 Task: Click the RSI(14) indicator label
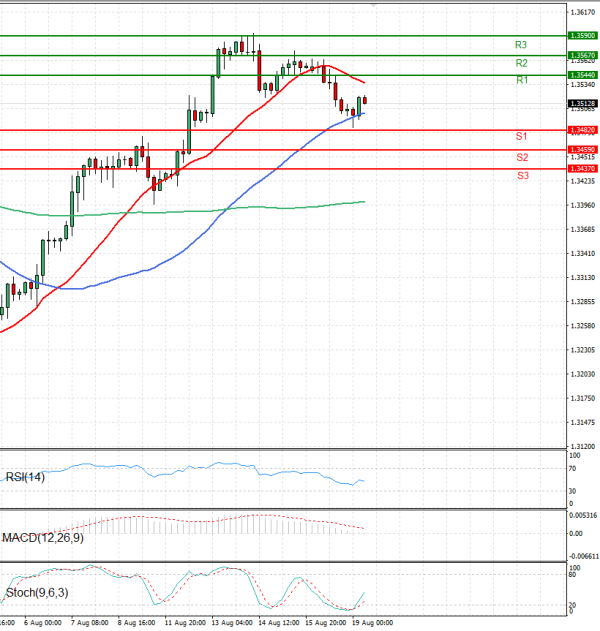point(25,477)
